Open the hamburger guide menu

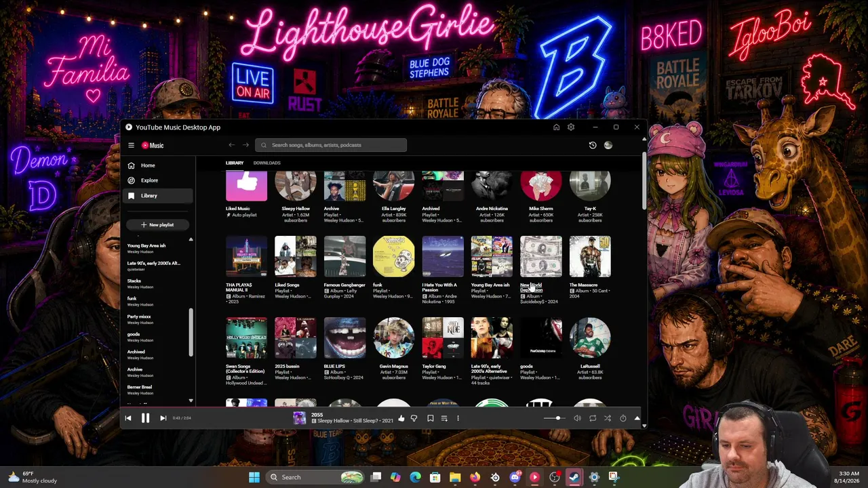(132, 145)
